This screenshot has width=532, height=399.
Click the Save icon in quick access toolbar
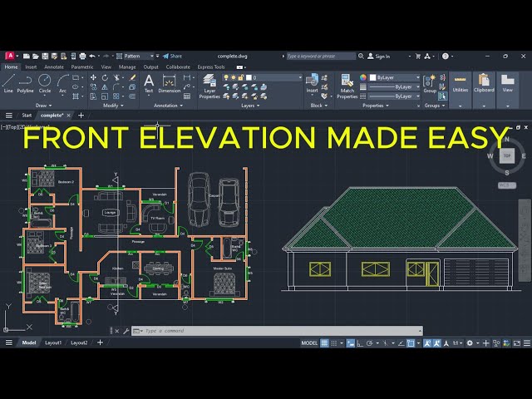(45, 56)
